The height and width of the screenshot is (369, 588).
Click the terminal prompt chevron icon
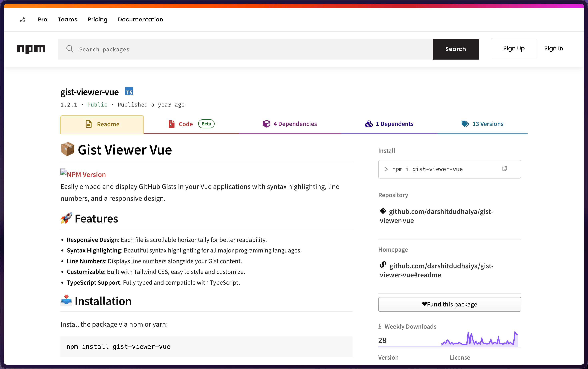pyautogui.click(x=387, y=169)
